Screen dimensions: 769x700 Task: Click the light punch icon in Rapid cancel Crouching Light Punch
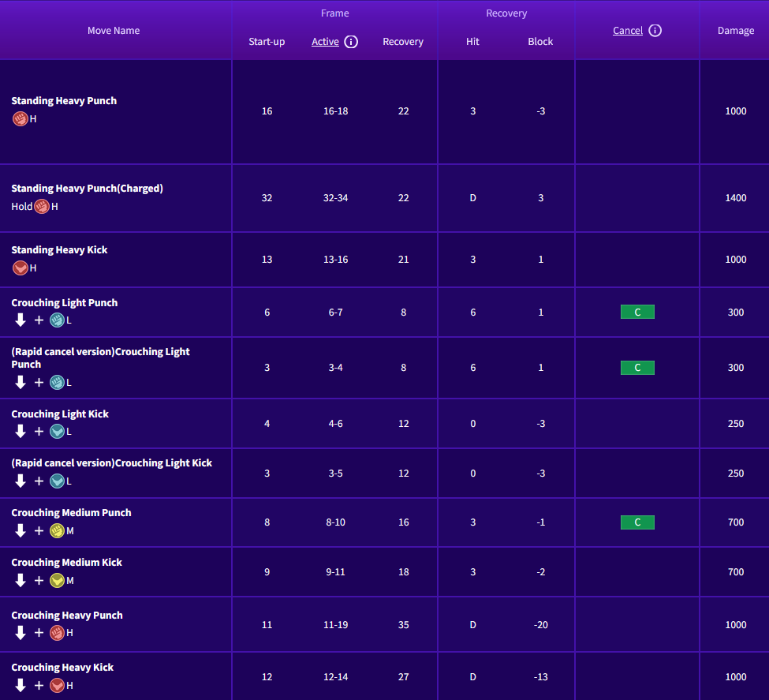(58, 383)
